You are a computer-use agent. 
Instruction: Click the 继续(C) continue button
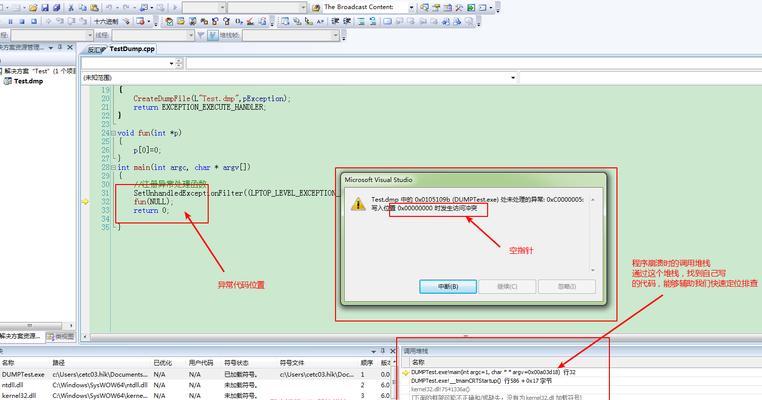(x=507, y=286)
